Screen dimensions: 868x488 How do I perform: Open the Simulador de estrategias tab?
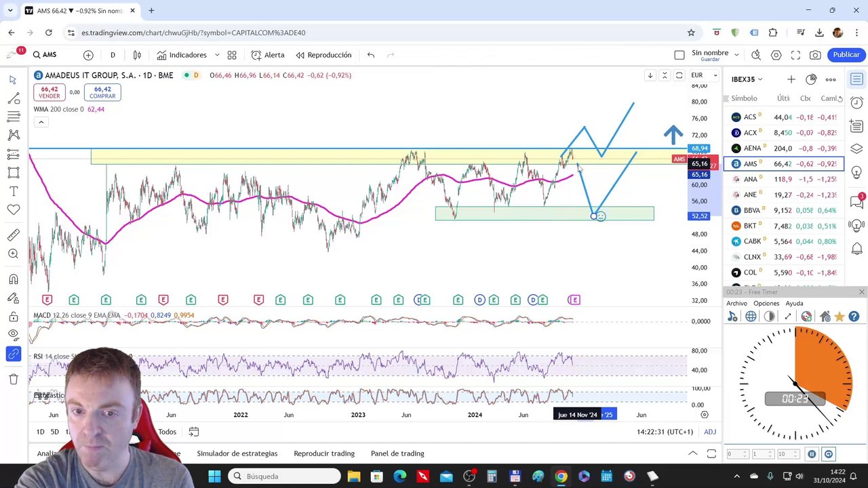(237, 453)
